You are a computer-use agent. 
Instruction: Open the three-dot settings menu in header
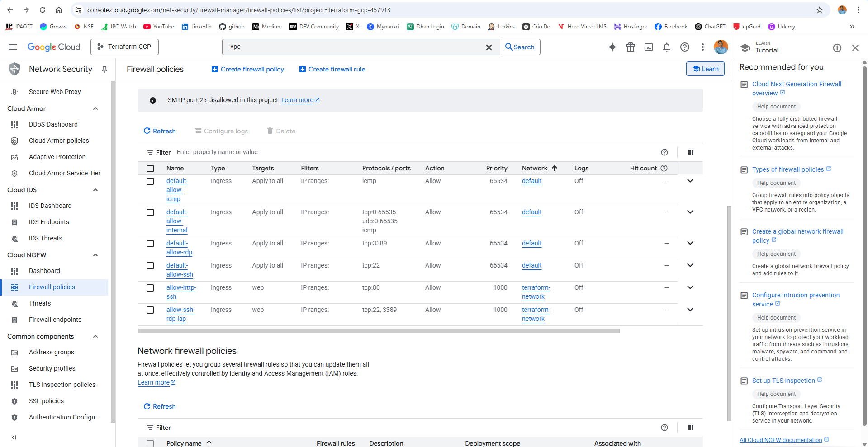pos(702,47)
